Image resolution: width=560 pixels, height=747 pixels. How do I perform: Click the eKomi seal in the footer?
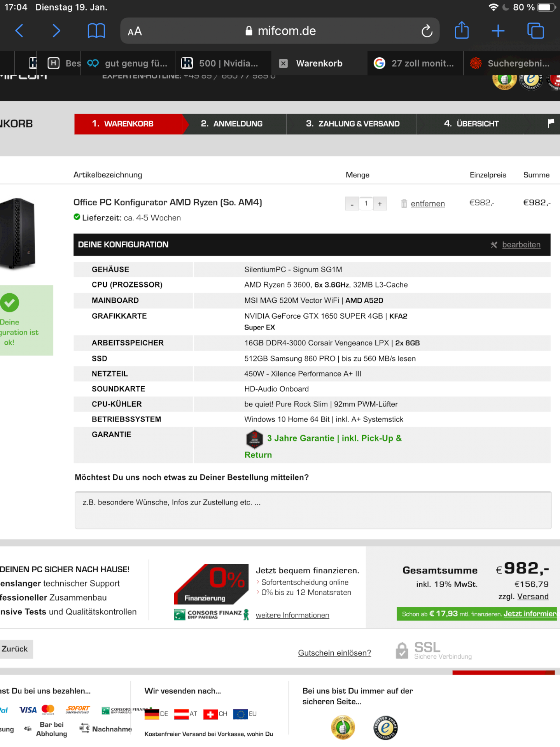coord(343,727)
